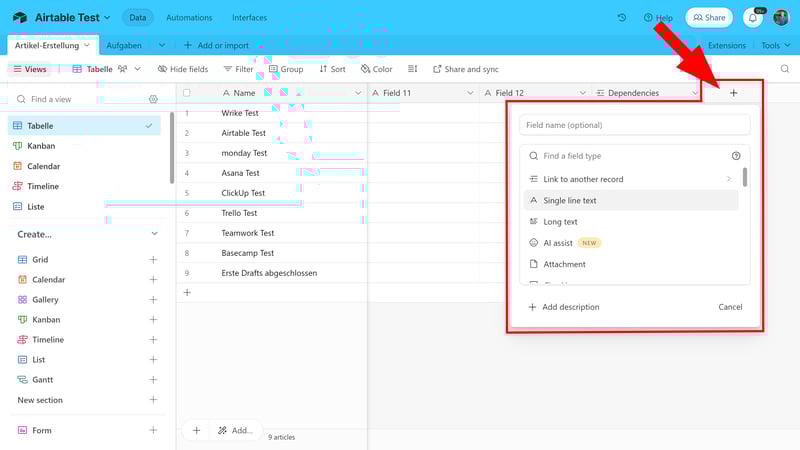The image size is (800, 450).
Task: Open user profile avatar
Action: tap(781, 17)
